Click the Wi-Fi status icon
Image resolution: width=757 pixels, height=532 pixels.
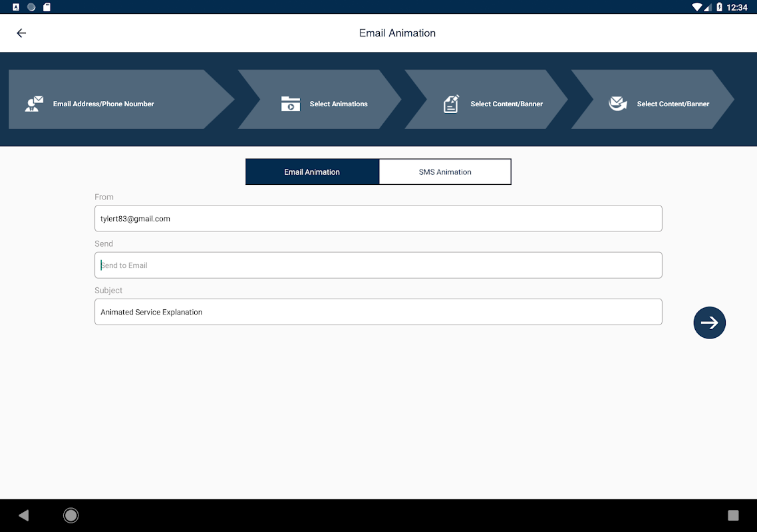pyautogui.click(x=696, y=7)
